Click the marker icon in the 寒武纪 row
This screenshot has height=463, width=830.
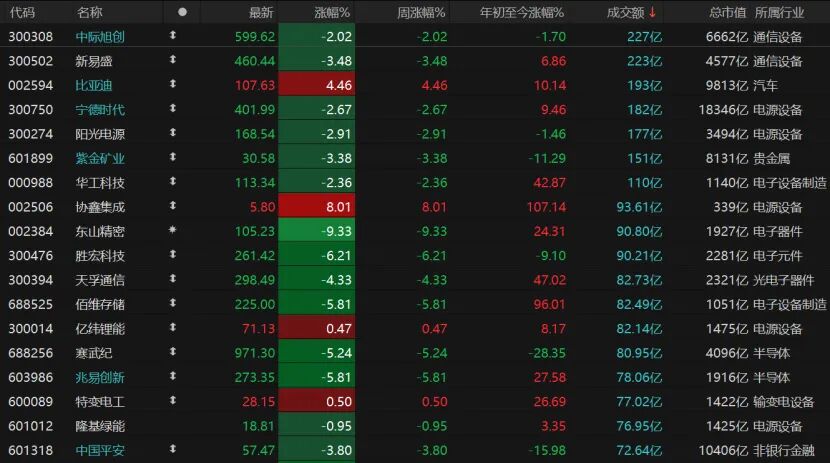[173, 352]
